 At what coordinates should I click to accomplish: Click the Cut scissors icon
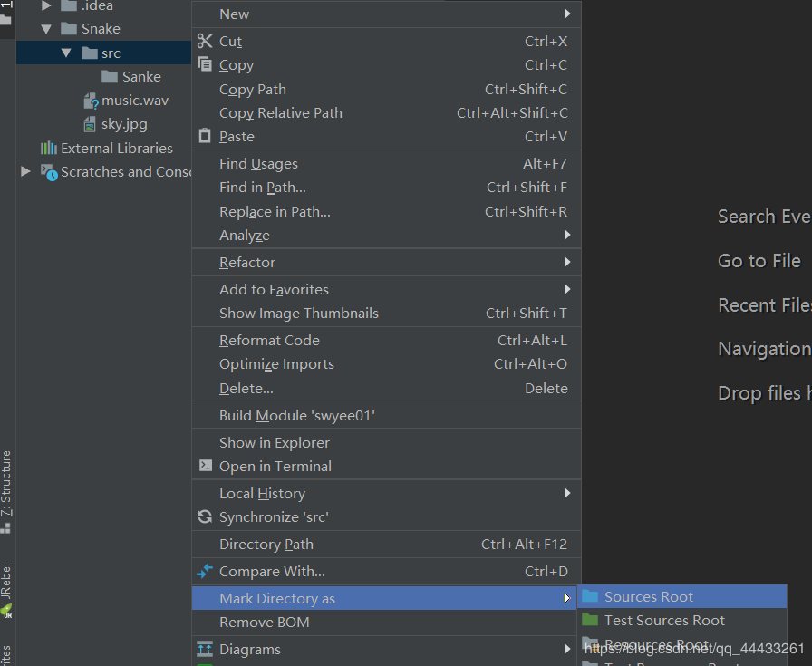pos(204,41)
